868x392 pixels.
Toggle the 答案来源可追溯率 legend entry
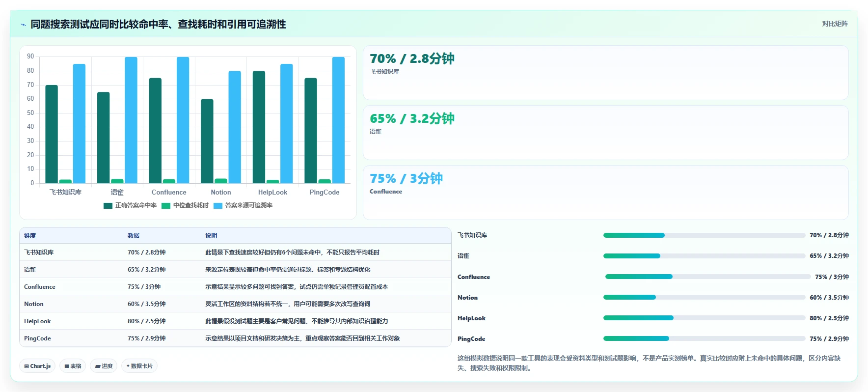click(243, 205)
